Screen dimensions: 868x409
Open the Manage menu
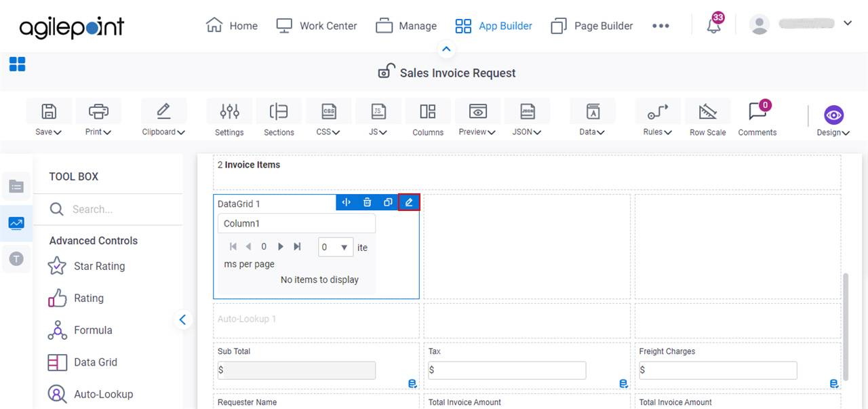pyautogui.click(x=406, y=26)
